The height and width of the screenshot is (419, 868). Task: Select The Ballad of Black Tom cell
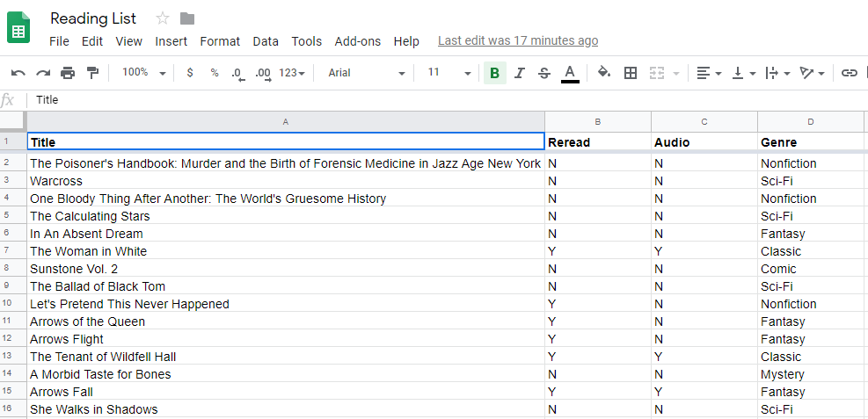coord(286,286)
